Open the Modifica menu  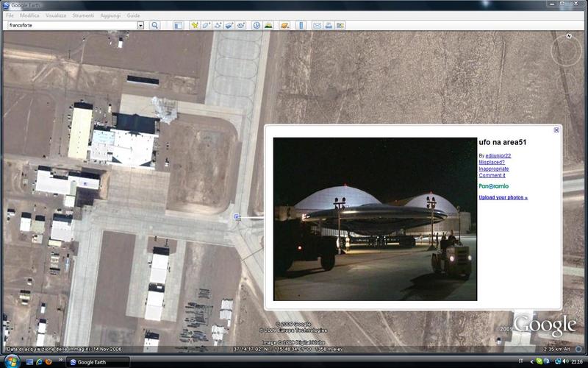(x=29, y=15)
